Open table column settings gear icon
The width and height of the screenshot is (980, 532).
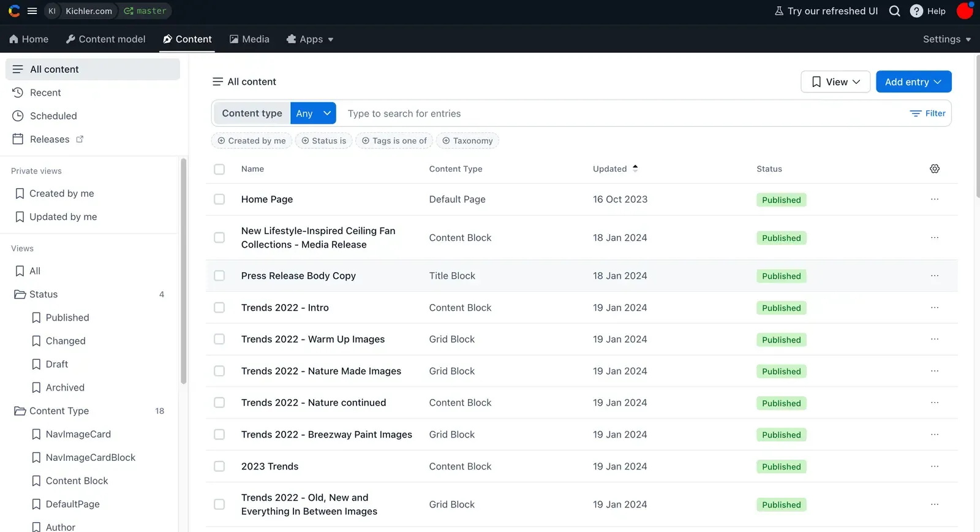coord(934,169)
